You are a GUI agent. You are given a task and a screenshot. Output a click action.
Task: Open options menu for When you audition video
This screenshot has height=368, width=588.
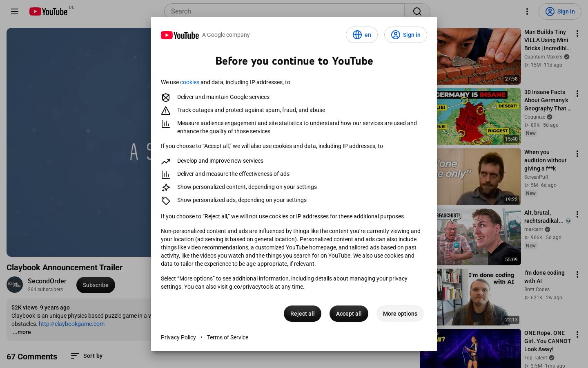click(577, 154)
